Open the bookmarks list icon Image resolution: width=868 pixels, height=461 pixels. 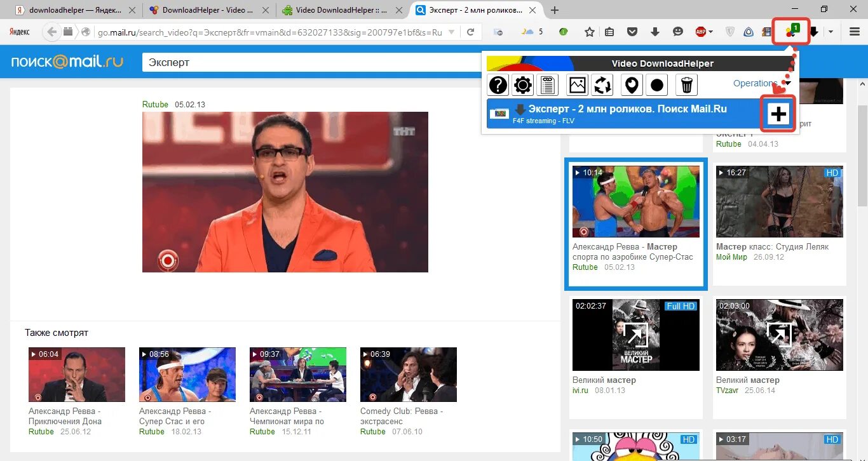pos(609,32)
